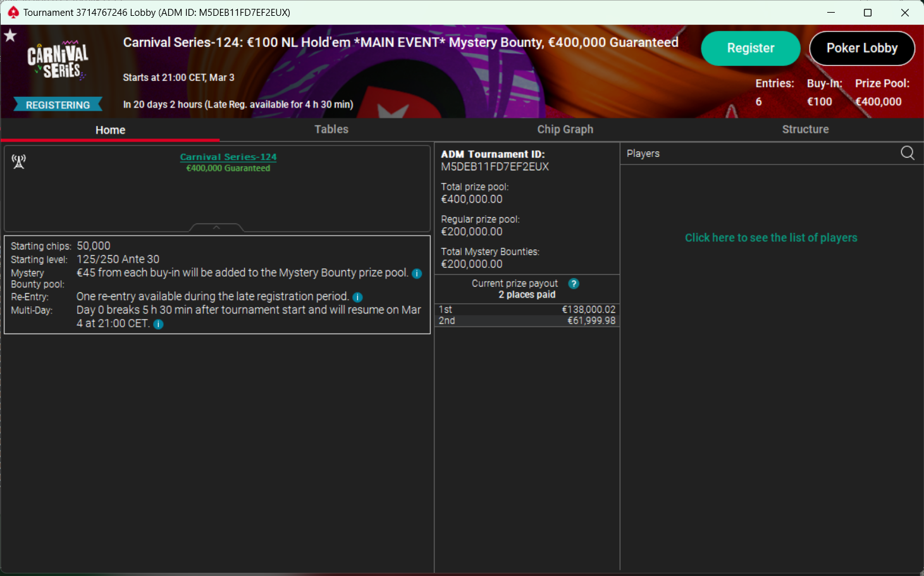Click the Total Mystery Bounties value

pyautogui.click(x=472, y=264)
